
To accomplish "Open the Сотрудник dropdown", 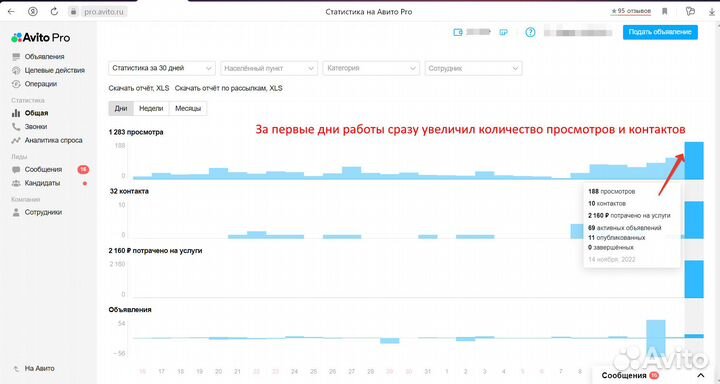I will click(473, 68).
